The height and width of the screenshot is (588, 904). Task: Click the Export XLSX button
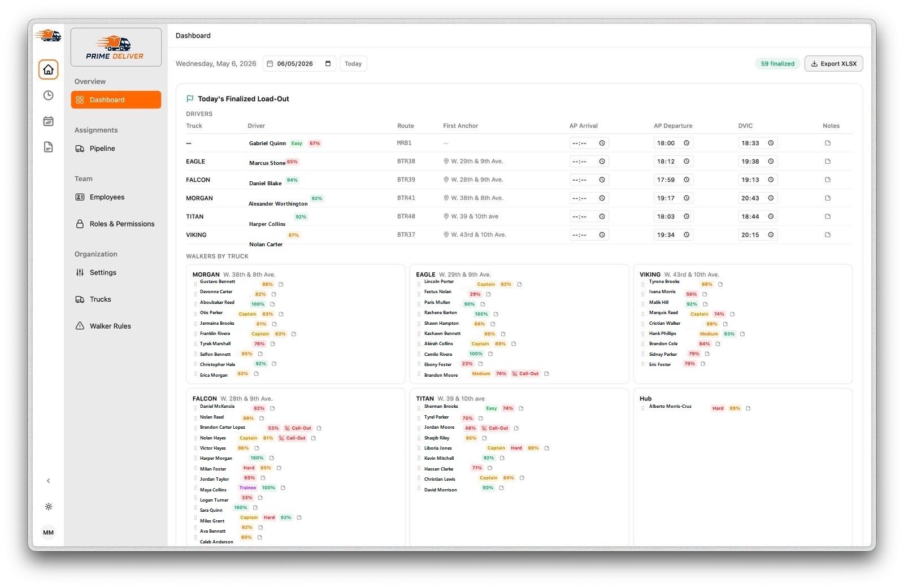tap(833, 64)
